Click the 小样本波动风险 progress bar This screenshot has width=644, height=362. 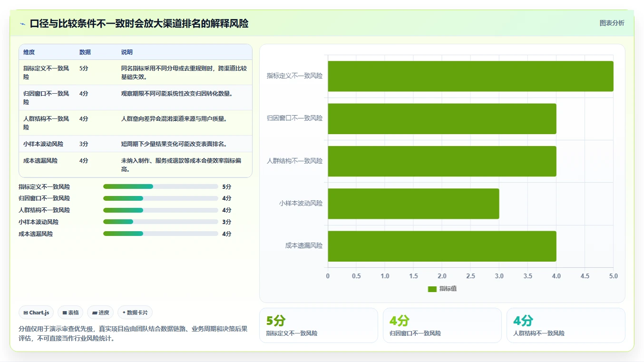click(x=160, y=222)
